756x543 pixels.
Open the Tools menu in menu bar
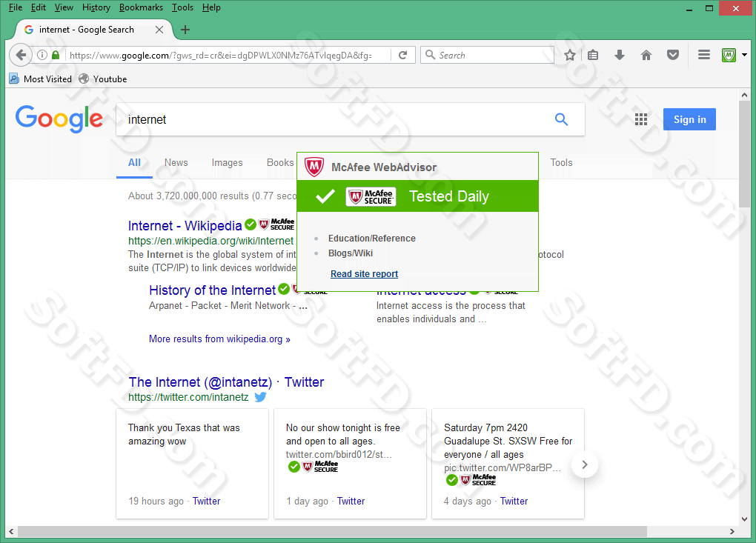click(182, 7)
